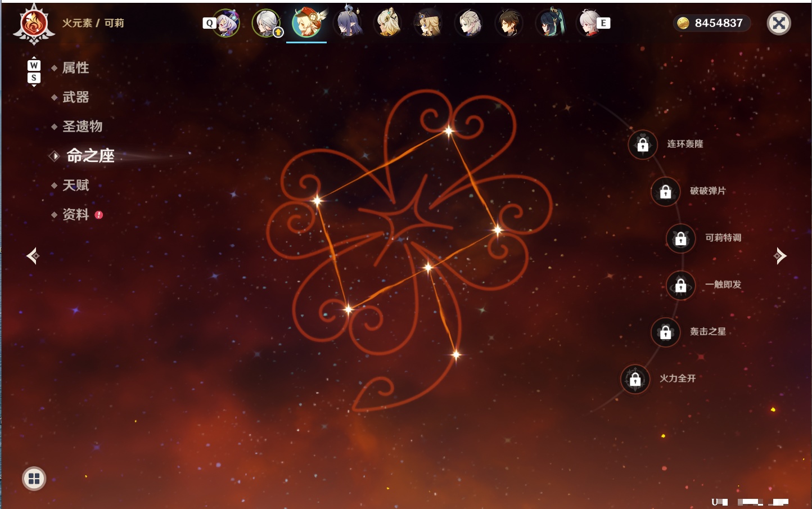
Task: Switch to the 天赋 talents page
Action: point(75,185)
